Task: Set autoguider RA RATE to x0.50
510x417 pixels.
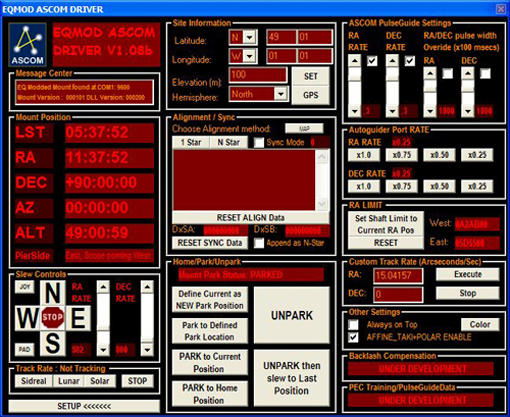Action: 439,155
